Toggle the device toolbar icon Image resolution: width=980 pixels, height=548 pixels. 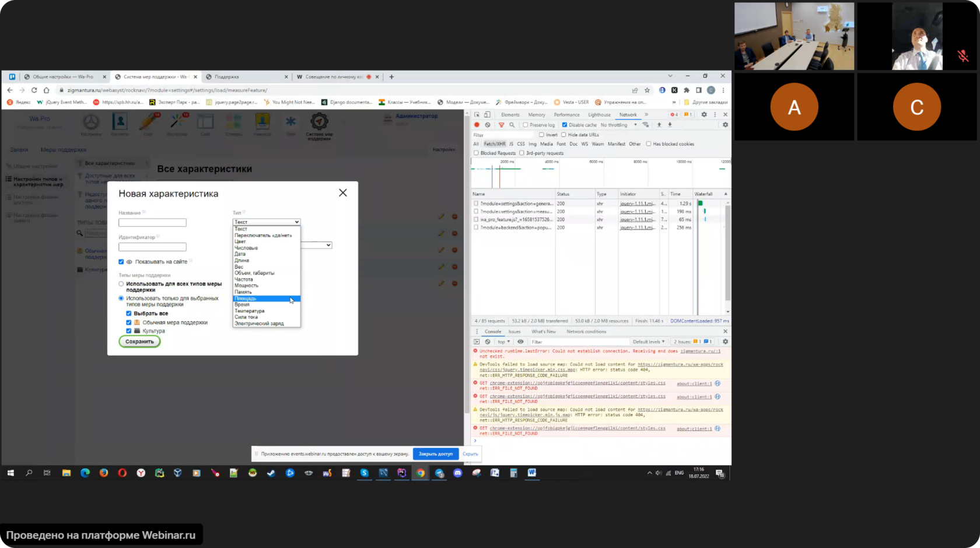(487, 115)
